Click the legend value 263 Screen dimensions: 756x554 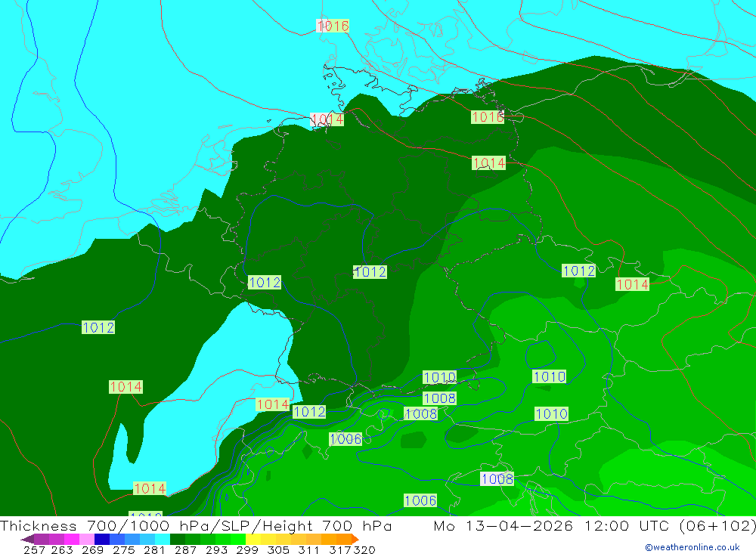[62, 549]
